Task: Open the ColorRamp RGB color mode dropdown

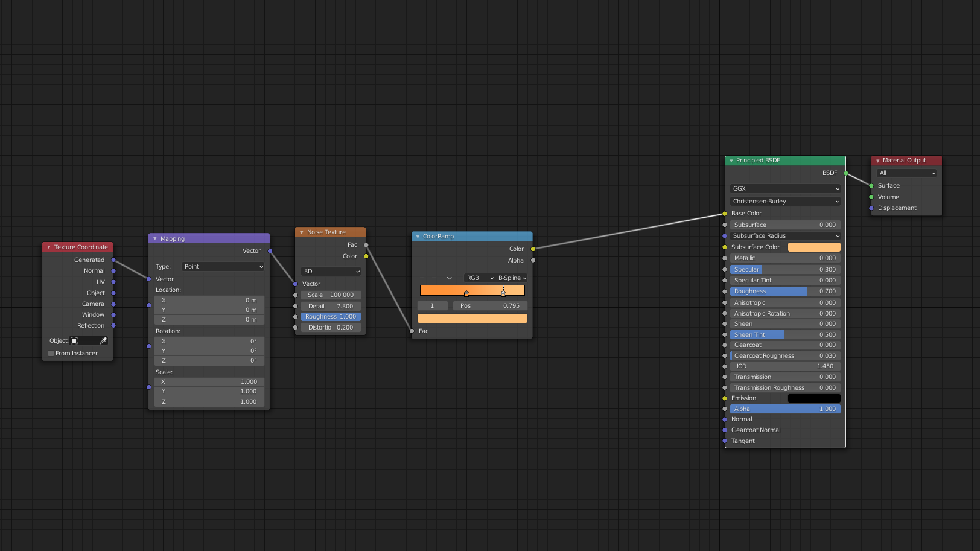Action: pos(480,278)
